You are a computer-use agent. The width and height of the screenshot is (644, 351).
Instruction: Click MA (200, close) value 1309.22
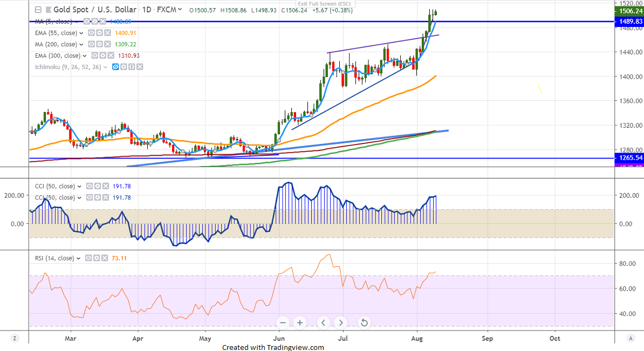pos(126,44)
